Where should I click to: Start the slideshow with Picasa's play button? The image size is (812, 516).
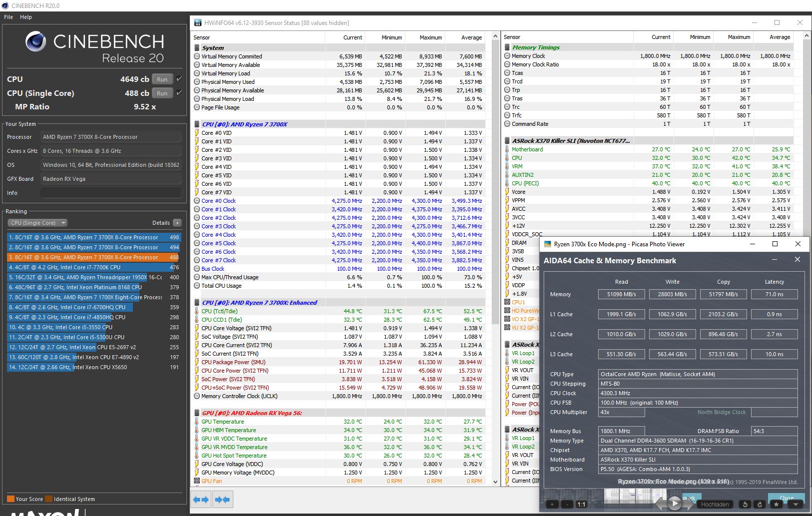pyautogui.click(x=676, y=504)
